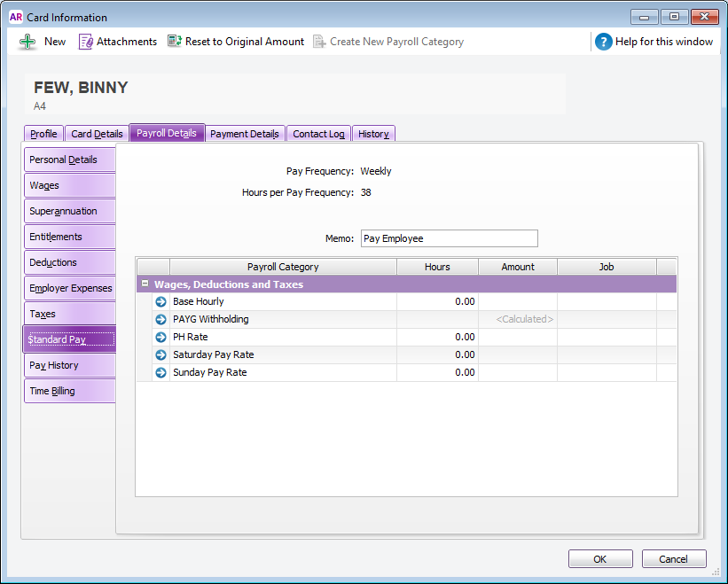Open the Payment Details tab
Screen dimensions: 728x584
coord(245,133)
